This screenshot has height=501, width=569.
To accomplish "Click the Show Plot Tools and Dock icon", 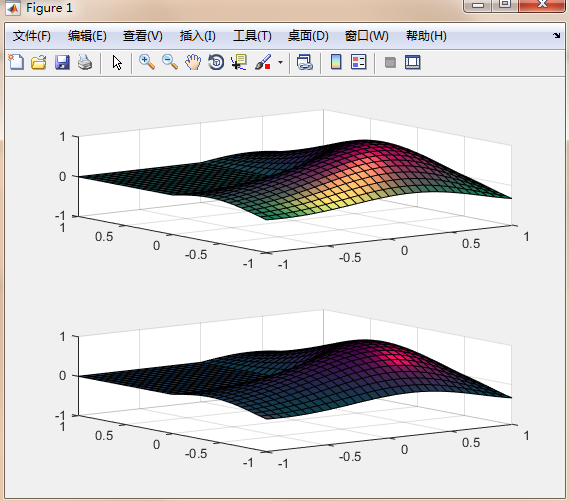I will [413, 62].
